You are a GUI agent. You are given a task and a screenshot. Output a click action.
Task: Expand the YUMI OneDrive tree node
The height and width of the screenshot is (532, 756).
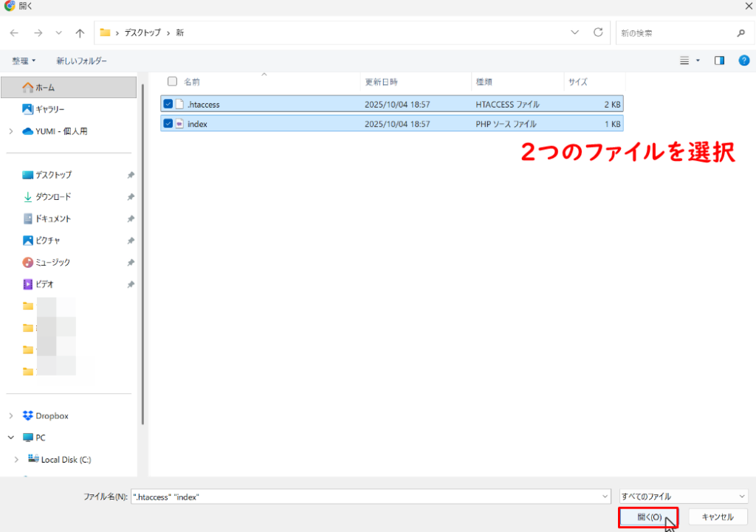coord(10,131)
